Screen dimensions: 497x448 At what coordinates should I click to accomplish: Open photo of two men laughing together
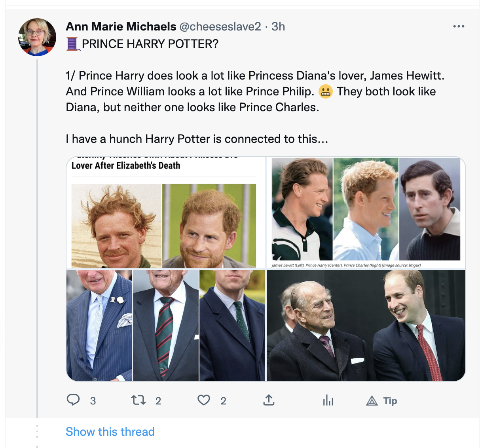pos(366,325)
